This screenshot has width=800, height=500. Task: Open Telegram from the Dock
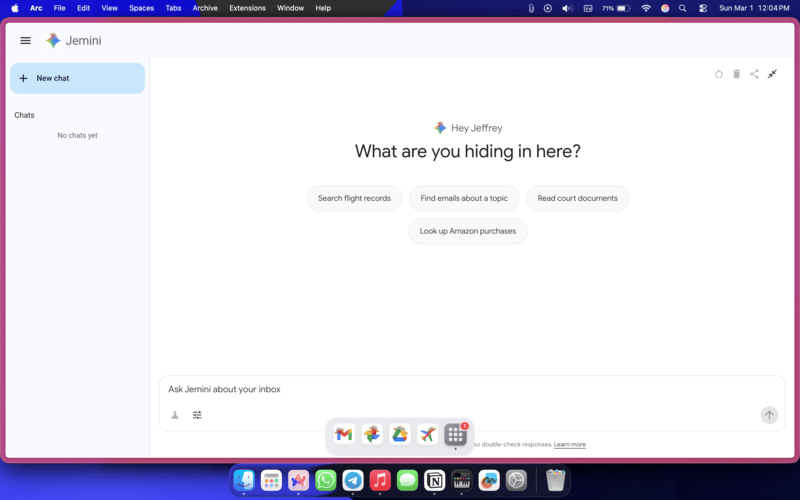(353, 480)
